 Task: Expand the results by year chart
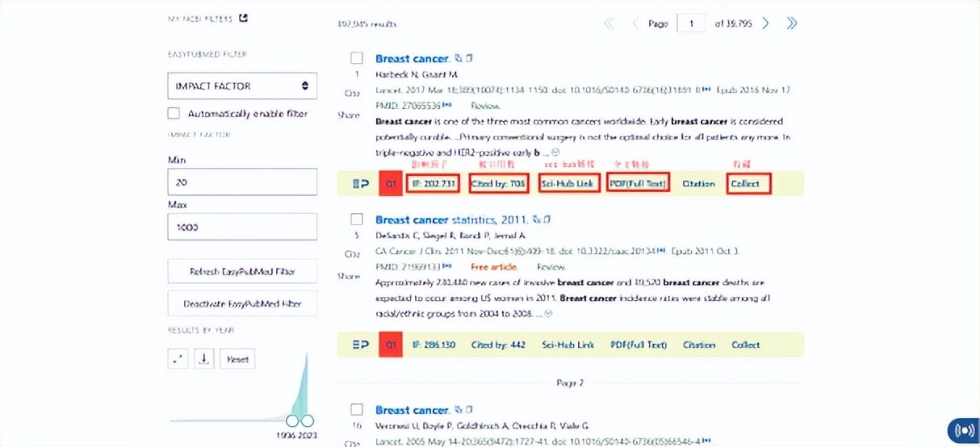pos(178,359)
